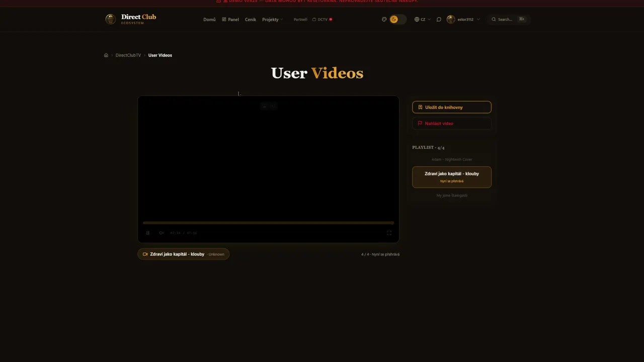The width and height of the screenshot is (644, 362).
Task: Focus the Search field
Action: [x=508, y=20]
